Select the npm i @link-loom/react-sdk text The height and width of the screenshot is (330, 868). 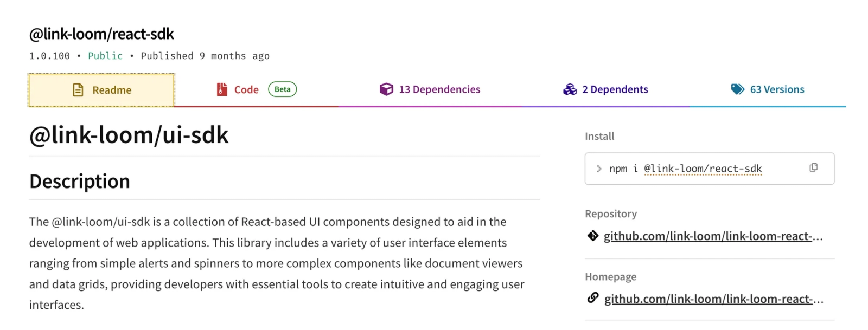click(686, 169)
